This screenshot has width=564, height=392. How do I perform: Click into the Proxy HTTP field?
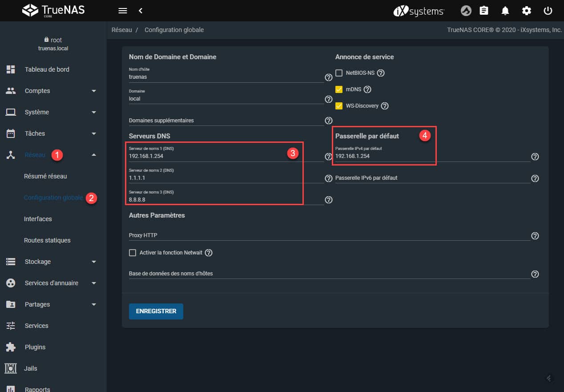329,235
